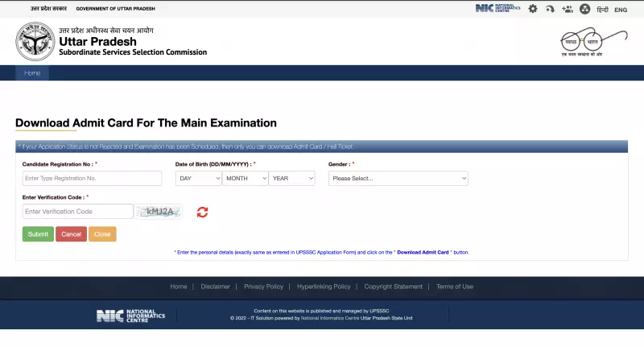
Task: Click the Uttar Pradesh title text
Action: tap(97, 42)
